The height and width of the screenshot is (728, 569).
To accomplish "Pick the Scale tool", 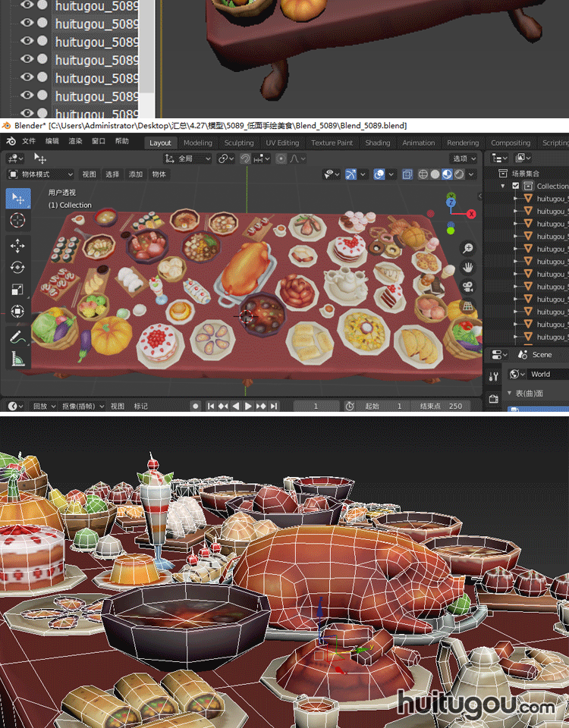I will [18, 289].
